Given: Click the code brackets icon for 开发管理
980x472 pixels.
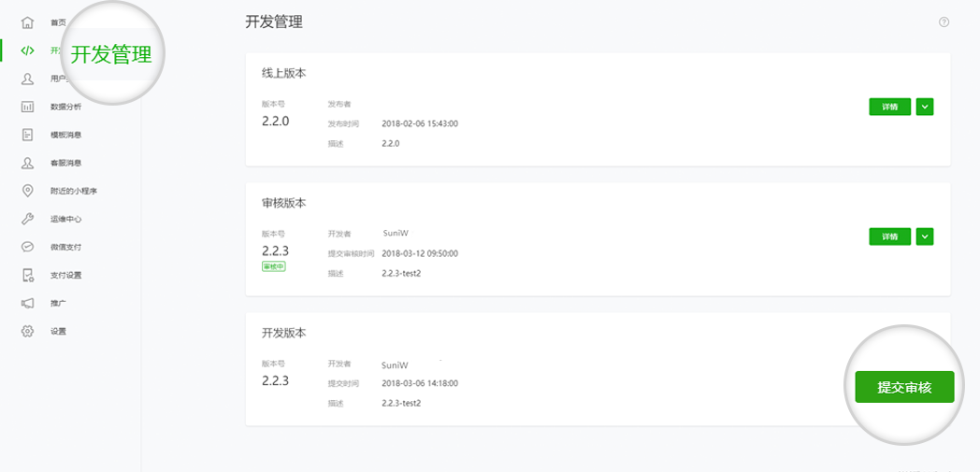Looking at the screenshot, I should 28,50.
